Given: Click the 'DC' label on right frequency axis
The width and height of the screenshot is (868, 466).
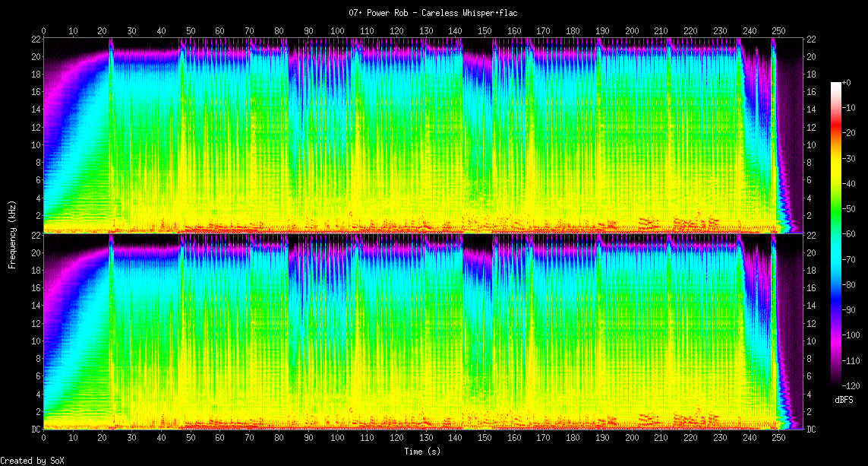Looking at the screenshot, I should [x=812, y=430].
